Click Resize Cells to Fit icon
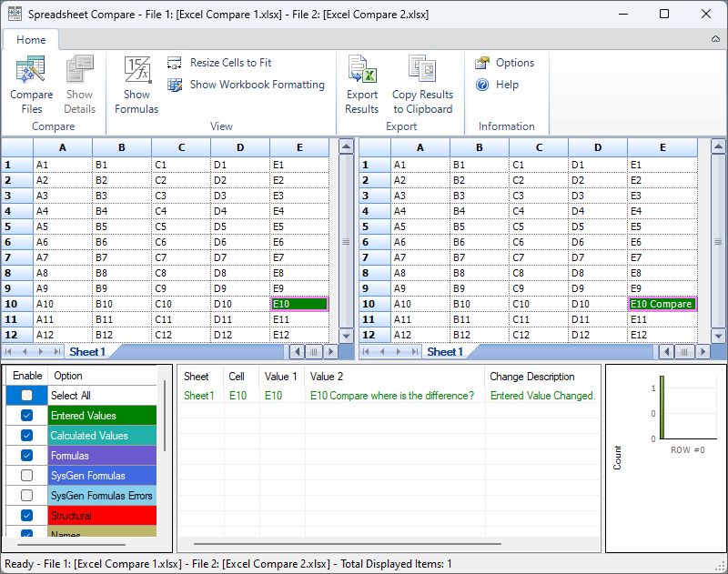 (175, 63)
